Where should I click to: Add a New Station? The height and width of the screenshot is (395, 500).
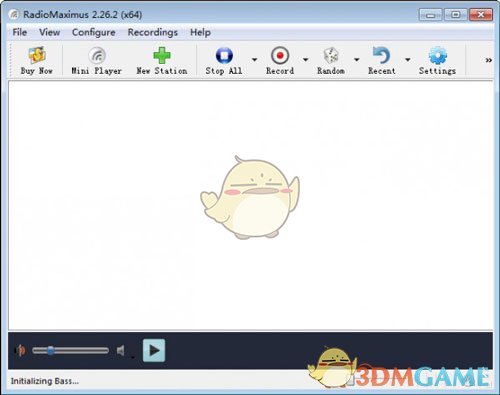tap(162, 61)
